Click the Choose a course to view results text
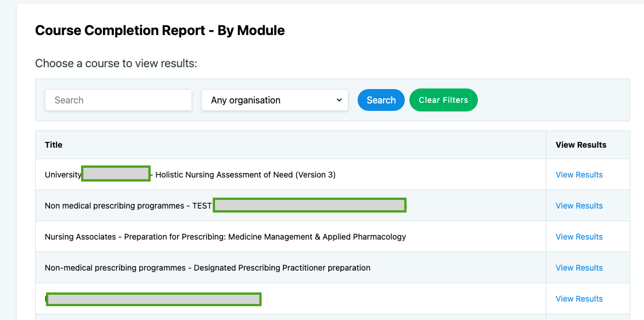Viewport: 644px width, 320px height. [x=116, y=63]
